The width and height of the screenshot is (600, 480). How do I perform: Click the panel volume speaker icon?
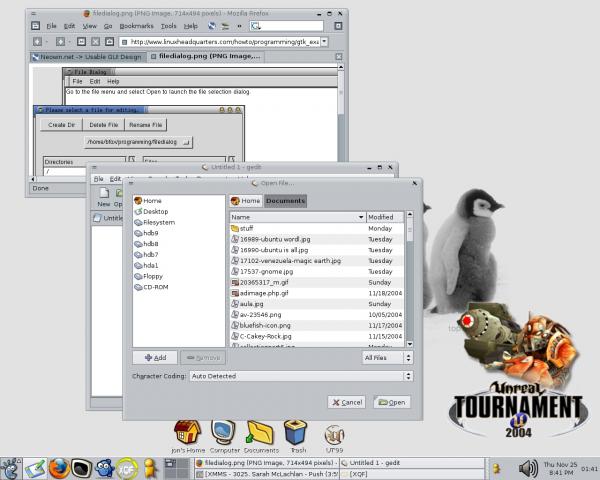(x=528, y=469)
